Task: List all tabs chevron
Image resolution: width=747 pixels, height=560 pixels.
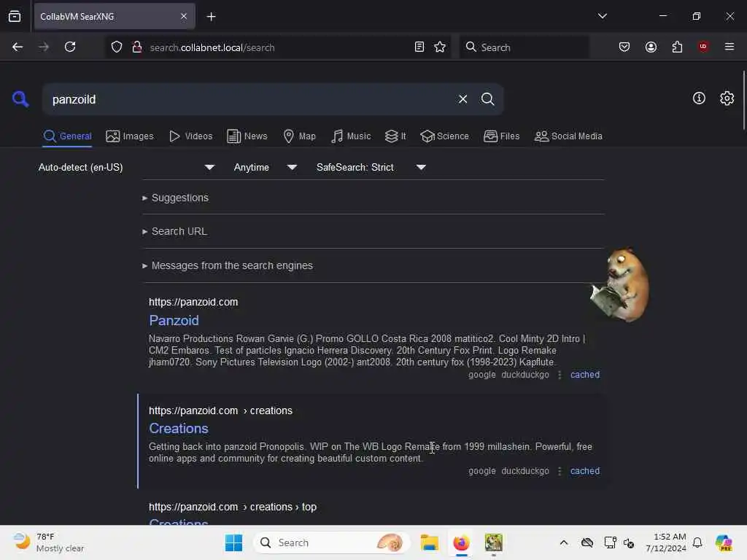Action: 602,16
